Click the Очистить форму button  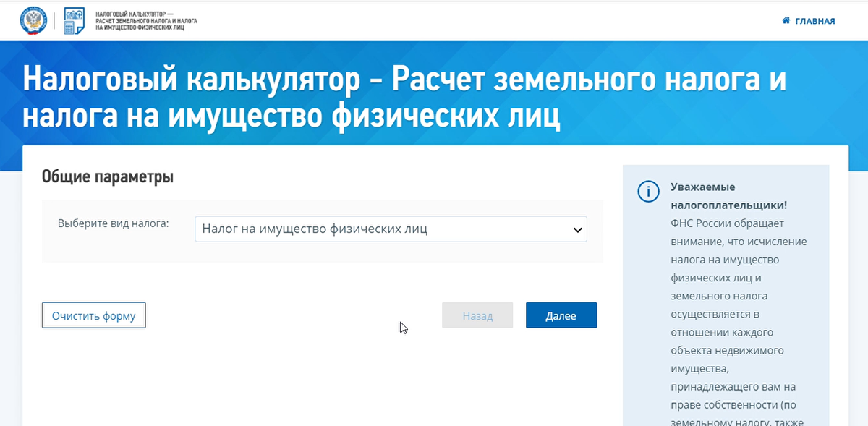(x=93, y=315)
